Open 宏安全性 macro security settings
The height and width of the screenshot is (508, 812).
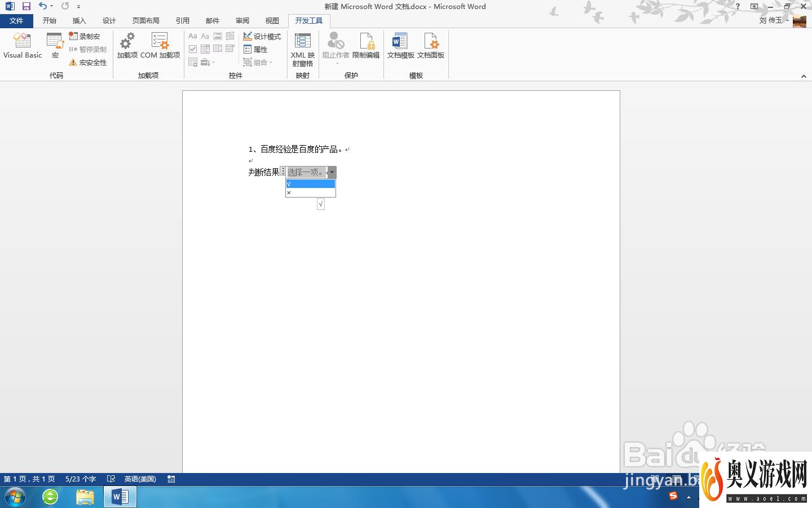[x=88, y=62]
